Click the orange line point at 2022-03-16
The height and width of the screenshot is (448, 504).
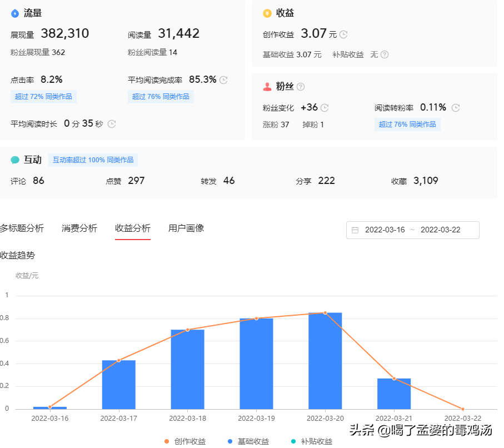coord(50,407)
